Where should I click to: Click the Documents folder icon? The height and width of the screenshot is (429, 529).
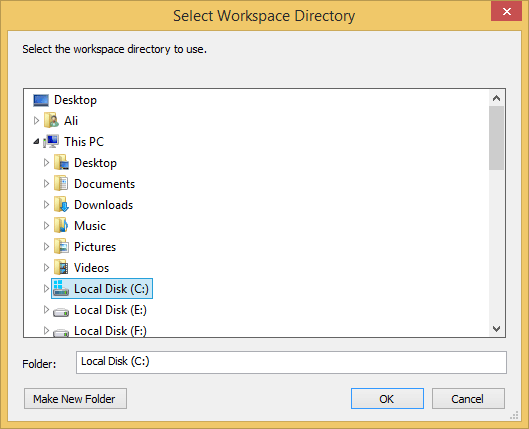tap(61, 183)
